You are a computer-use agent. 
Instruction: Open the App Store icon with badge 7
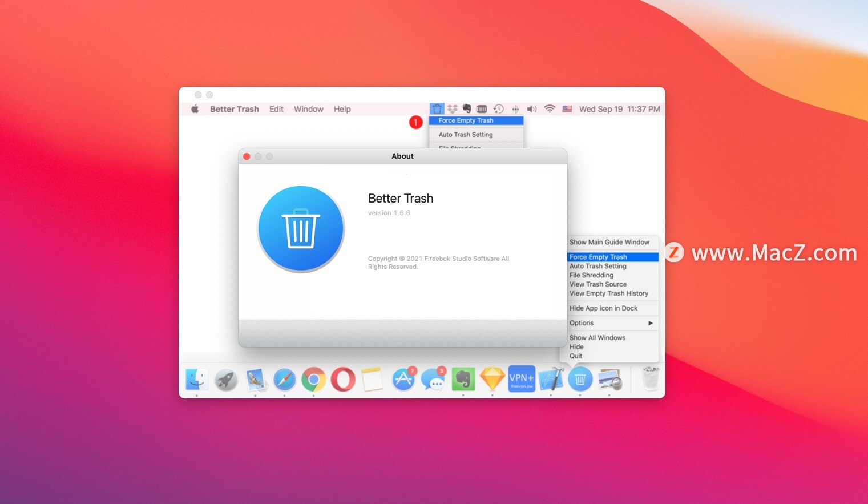click(x=403, y=379)
